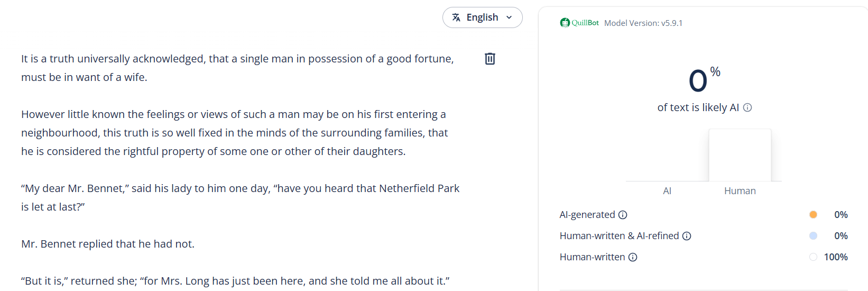The image size is (868, 291).
Task: Select the Human-written 100% row
Action: point(703,257)
